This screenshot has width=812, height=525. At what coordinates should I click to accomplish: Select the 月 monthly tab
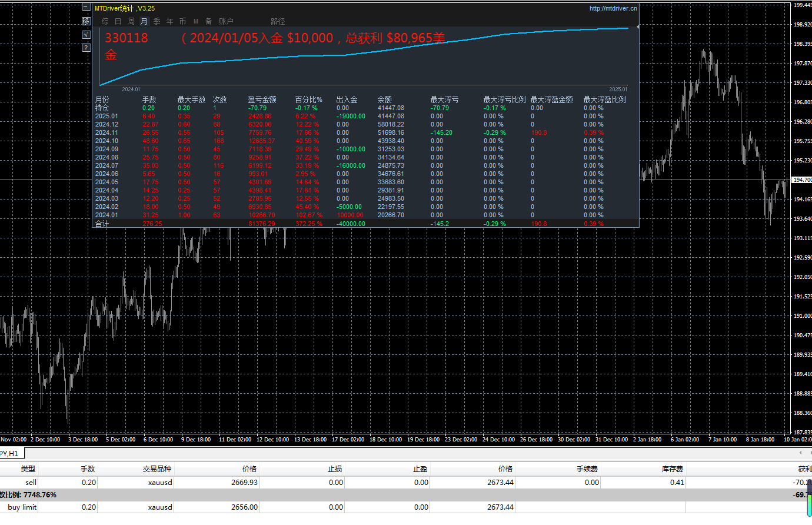(144, 21)
